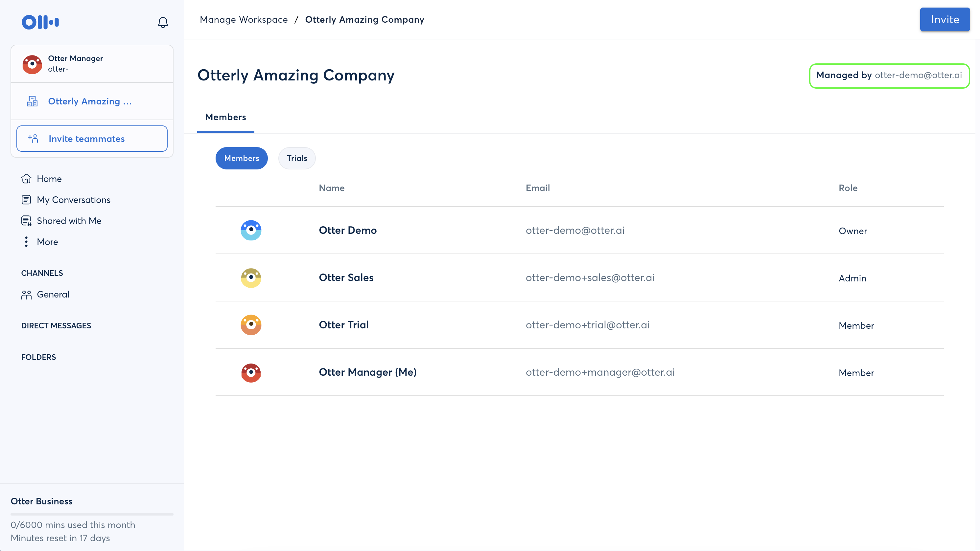Click the name Otter Manager (Me)

[x=367, y=372]
